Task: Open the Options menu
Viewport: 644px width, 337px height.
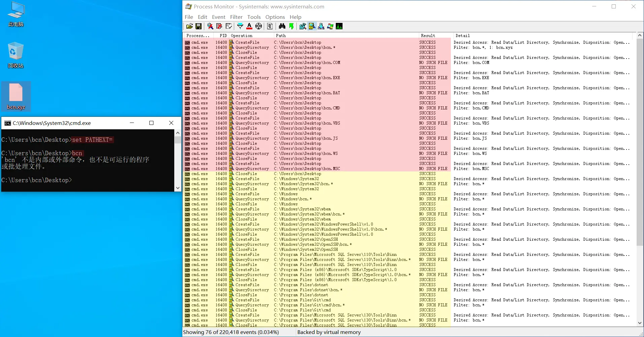Action: (x=275, y=17)
